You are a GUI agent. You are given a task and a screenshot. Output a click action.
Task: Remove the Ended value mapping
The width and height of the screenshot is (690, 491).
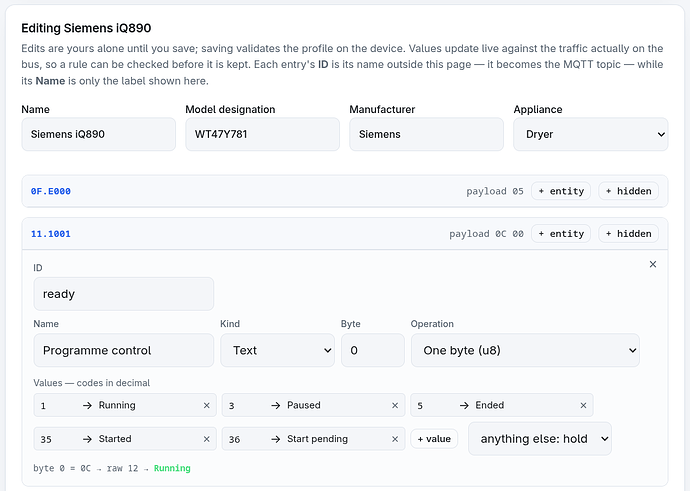point(583,405)
